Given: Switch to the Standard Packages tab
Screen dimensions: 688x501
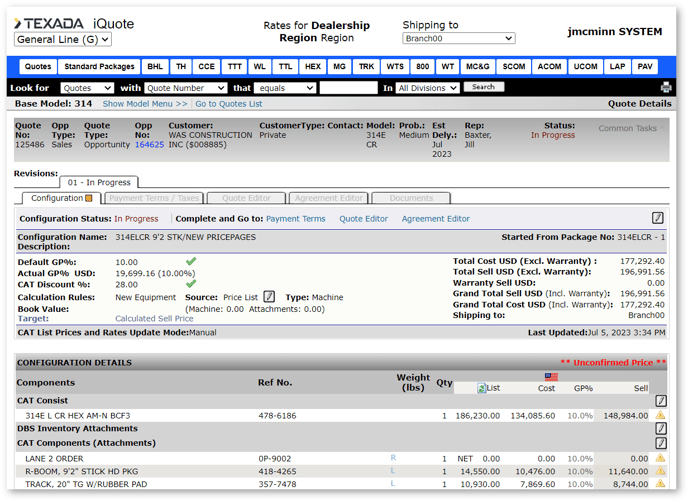Looking at the screenshot, I should point(99,67).
